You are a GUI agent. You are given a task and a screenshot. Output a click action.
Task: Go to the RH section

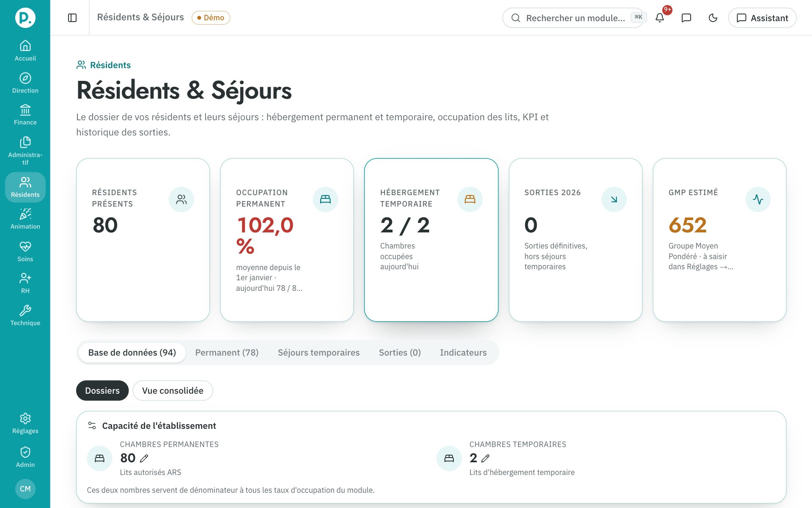point(25,283)
